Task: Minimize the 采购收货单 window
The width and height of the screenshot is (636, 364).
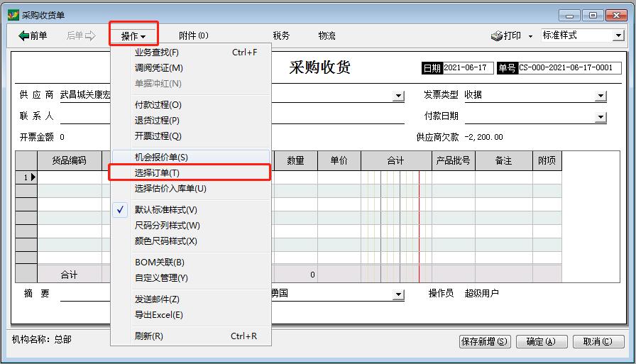Action: coord(569,16)
